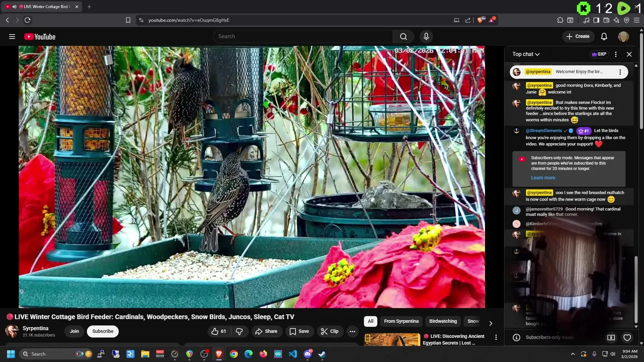
Task: Click the browser address bar URL
Action: [x=189, y=20]
